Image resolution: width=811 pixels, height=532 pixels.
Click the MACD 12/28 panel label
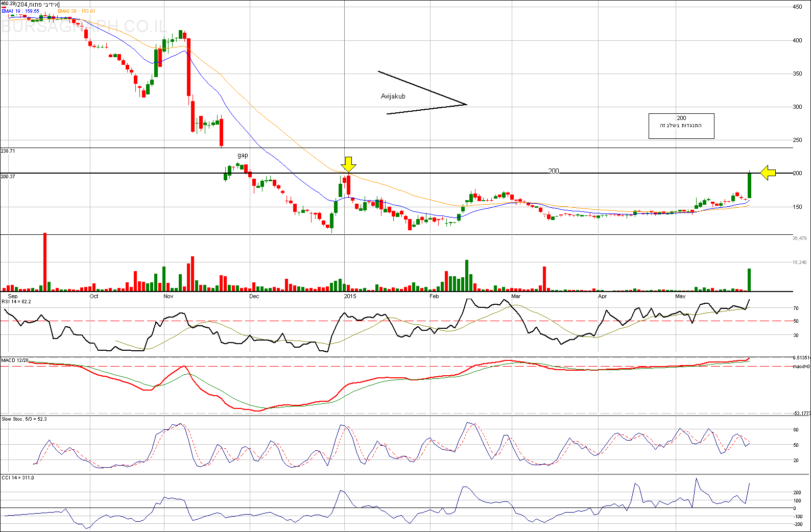15,360
